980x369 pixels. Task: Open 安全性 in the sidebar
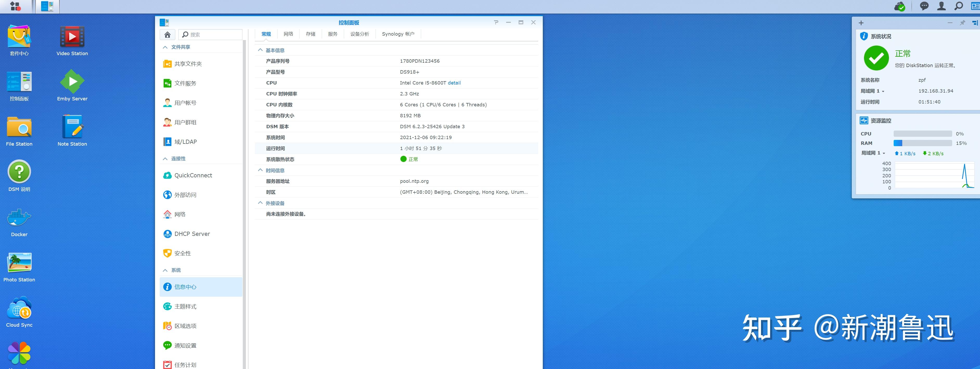[x=201, y=253]
